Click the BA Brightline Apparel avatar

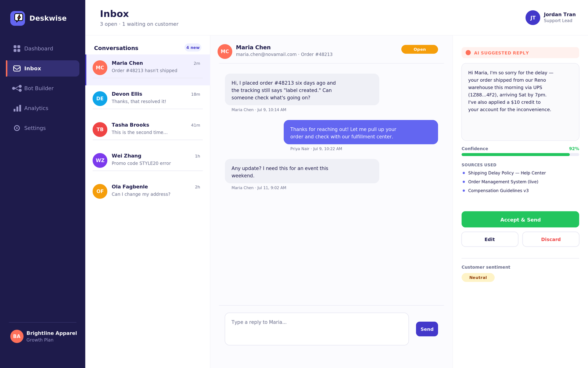[x=17, y=336]
